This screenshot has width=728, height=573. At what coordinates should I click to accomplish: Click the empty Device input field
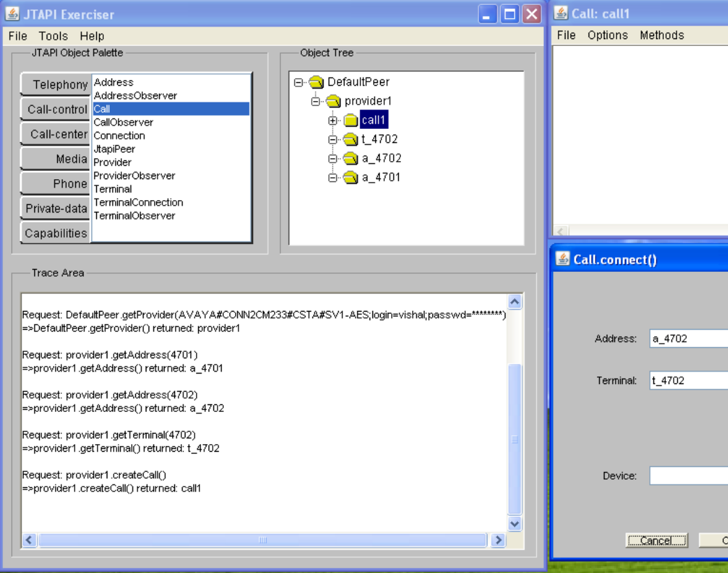(x=688, y=475)
